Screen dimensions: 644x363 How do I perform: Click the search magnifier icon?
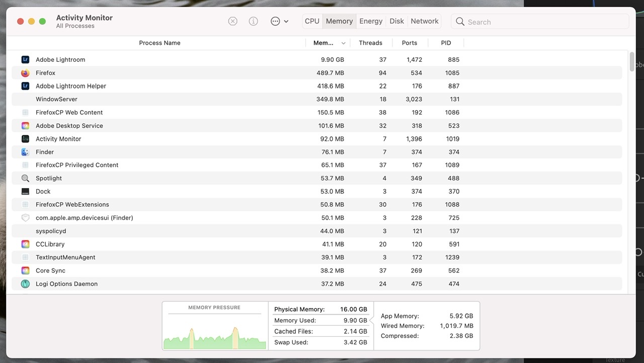coord(460,22)
